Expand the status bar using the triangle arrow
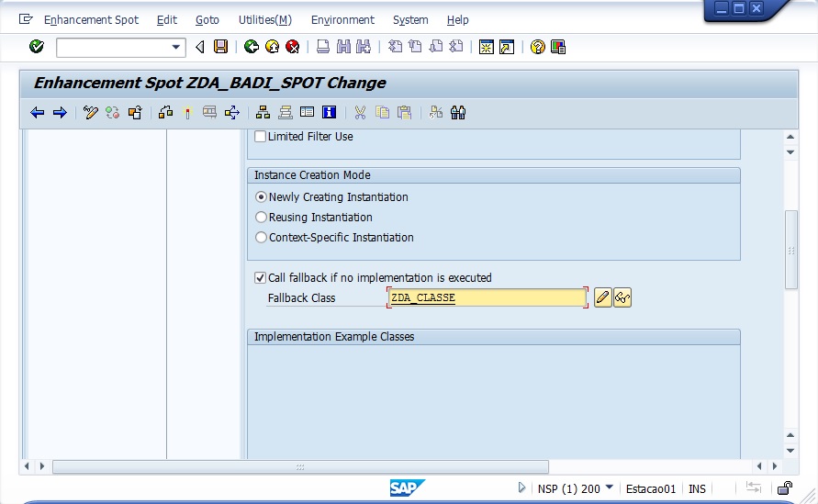Screen dimensions: 818x504 [522, 488]
